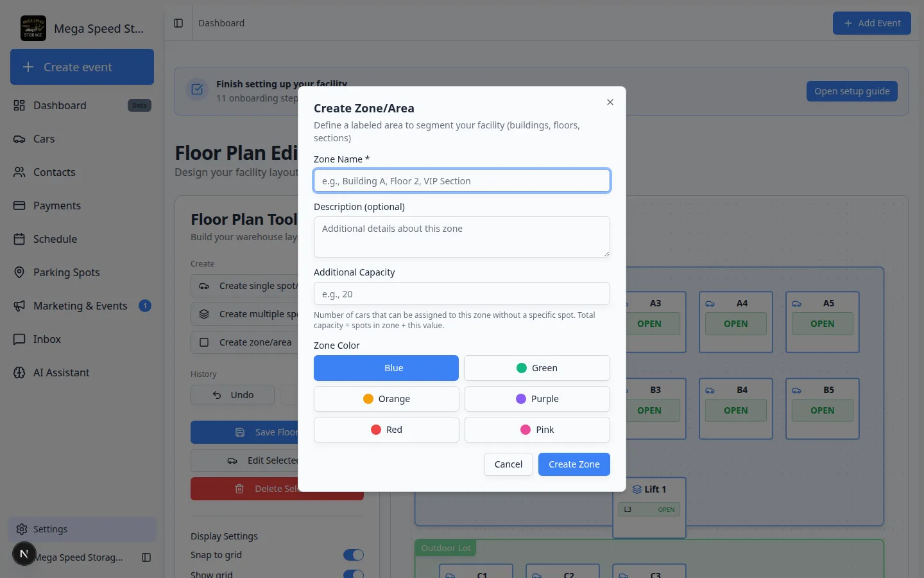Open the Dashboard menu item
Viewport: 924px width, 578px height.
pyautogui.click(x=82, y=105)
